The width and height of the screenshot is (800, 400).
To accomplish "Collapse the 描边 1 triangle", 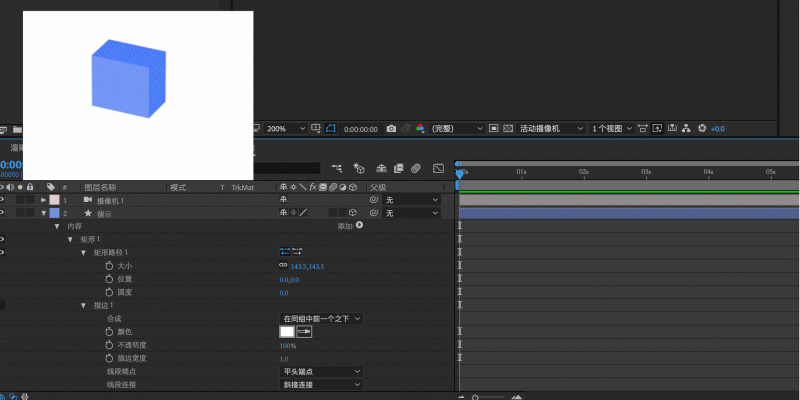I will click(84, 306).
